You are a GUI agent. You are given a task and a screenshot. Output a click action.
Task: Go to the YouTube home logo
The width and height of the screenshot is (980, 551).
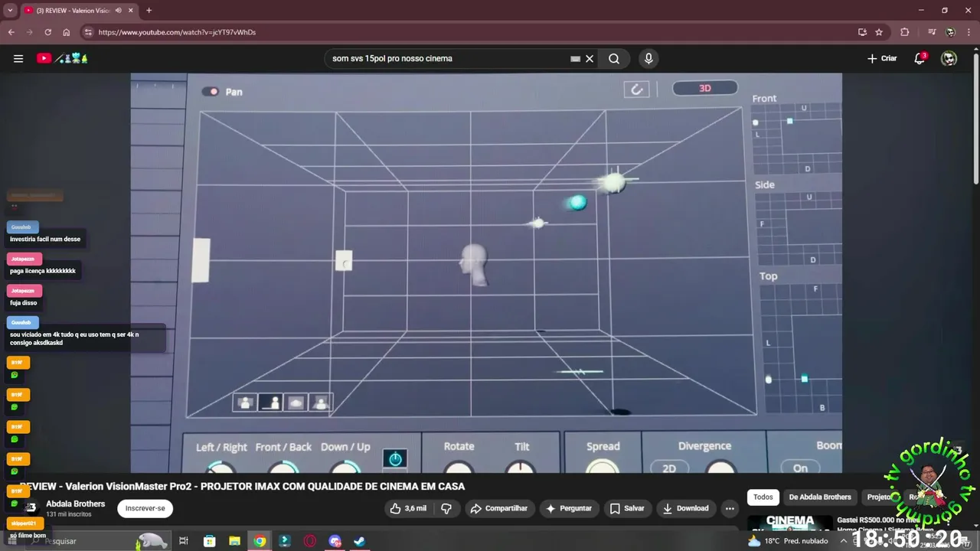coord(62,58)
